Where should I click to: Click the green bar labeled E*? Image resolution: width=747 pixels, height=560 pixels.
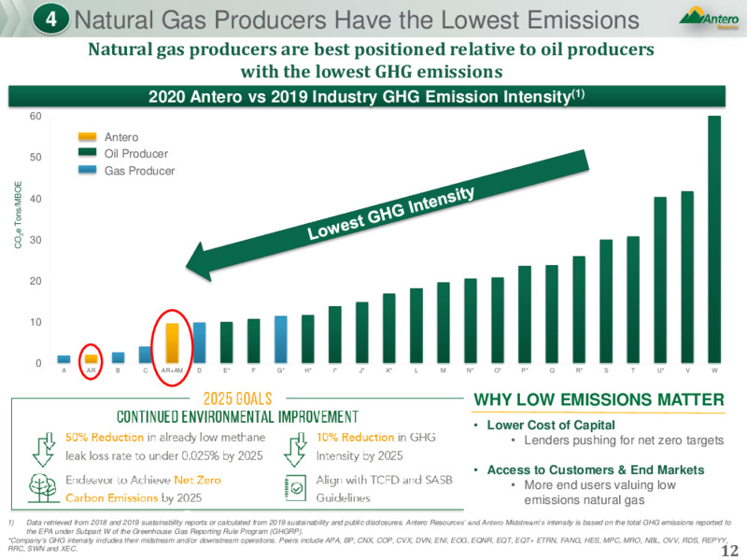[x=226, y=343]
